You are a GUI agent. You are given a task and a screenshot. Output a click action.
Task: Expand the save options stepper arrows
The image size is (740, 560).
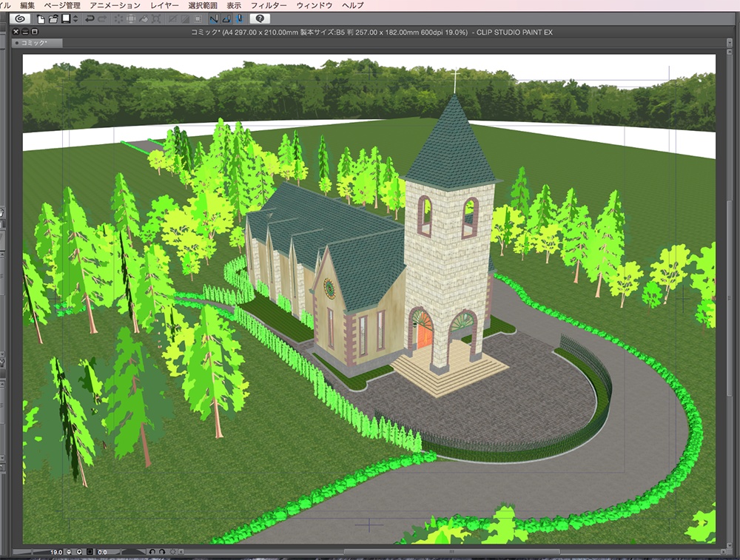pyautogui.click(x=75, y=19)
